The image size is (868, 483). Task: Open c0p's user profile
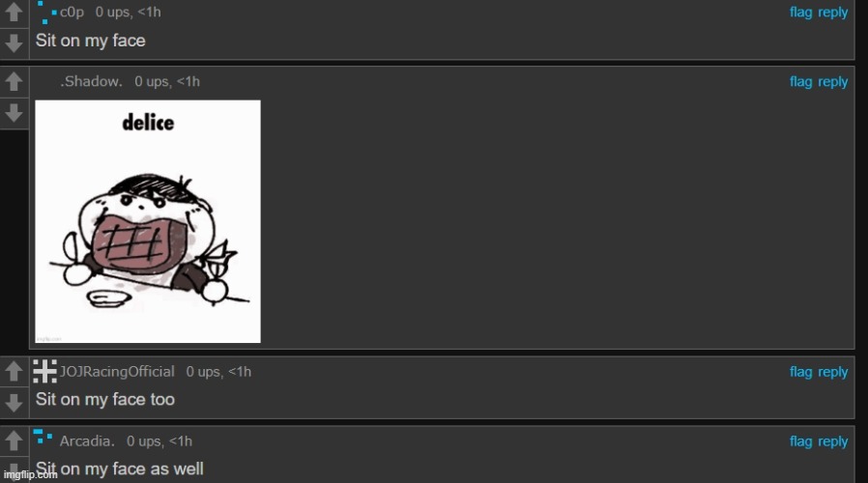click(72, 13)
